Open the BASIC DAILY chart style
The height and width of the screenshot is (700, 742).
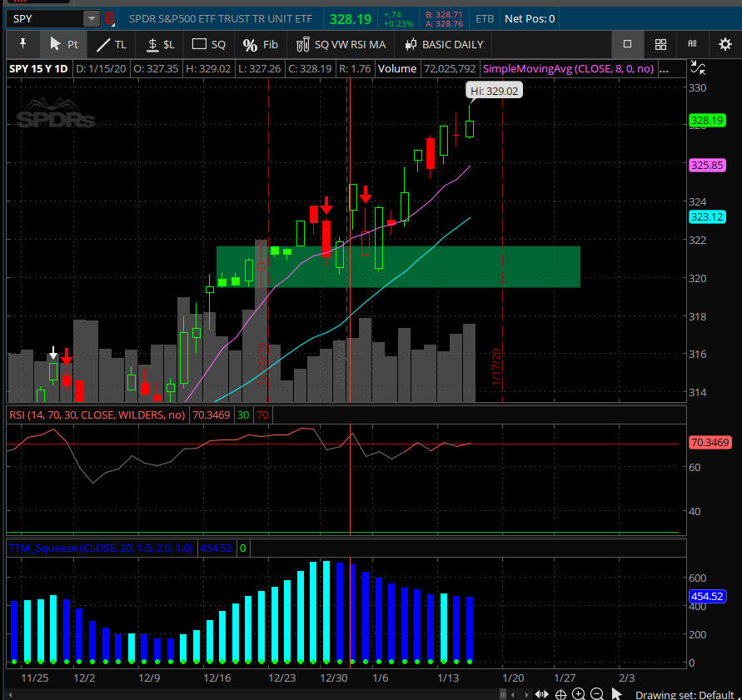pyautogui.click(x=443, y=44)
